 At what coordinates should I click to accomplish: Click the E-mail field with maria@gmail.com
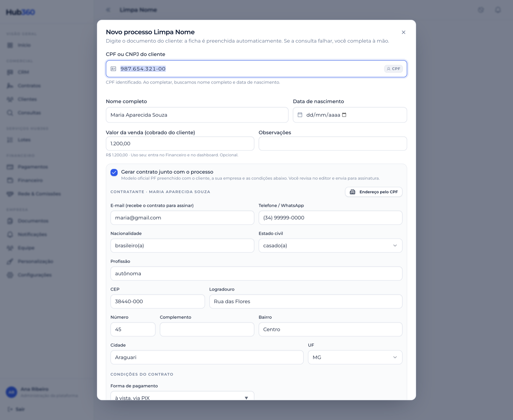click(182, 218)
